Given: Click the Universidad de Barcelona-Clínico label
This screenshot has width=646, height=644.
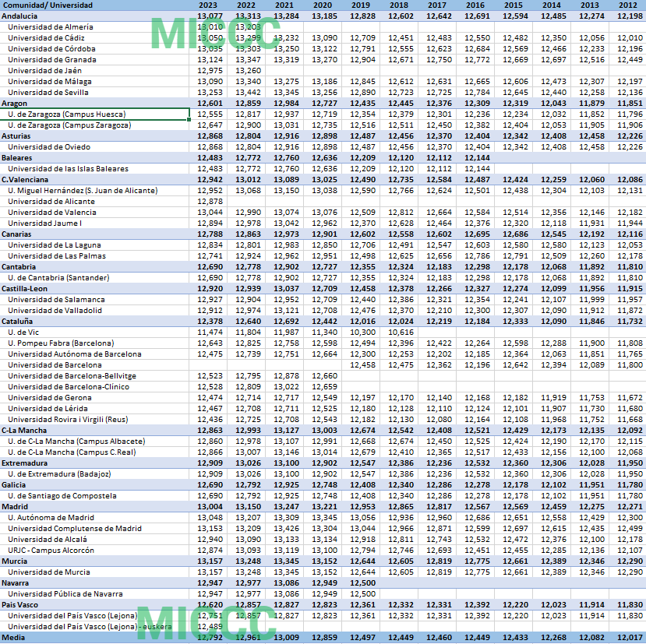Looking at the screenshot, I should (x=69, y=387).
